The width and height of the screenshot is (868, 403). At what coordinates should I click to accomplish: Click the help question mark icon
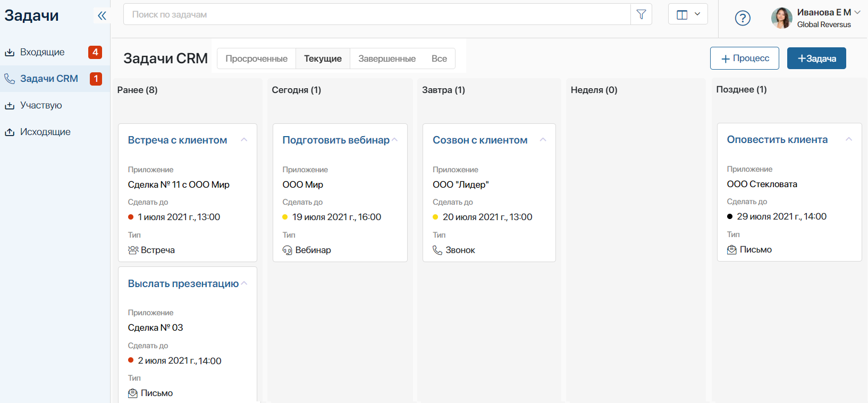pyautogui.click(x=743, y=18)
